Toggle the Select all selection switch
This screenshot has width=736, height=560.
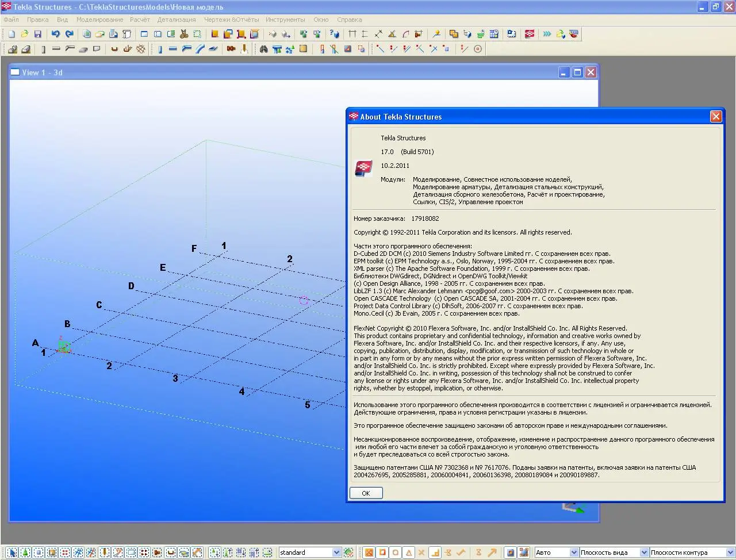11,553
